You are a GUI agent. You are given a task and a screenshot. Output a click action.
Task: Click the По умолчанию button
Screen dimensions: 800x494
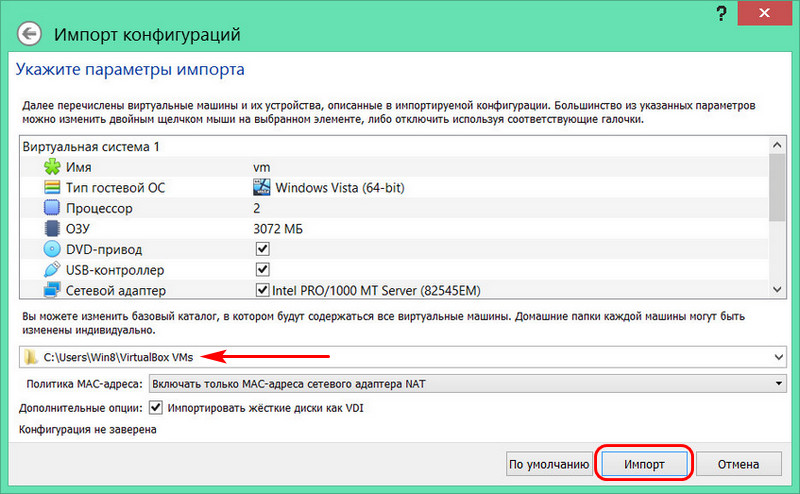pos(549,464)
